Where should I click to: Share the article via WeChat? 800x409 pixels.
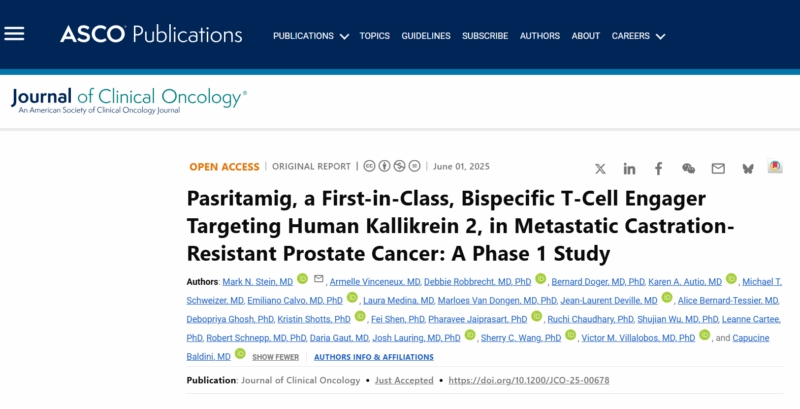point(688,169)
